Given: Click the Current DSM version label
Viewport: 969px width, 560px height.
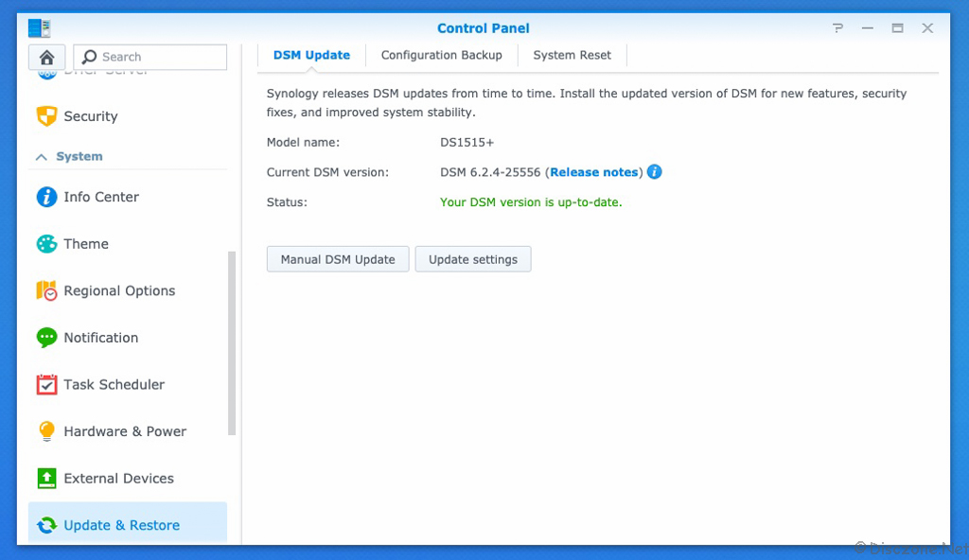Looking at the screenshot, I should tap(327, 172).
